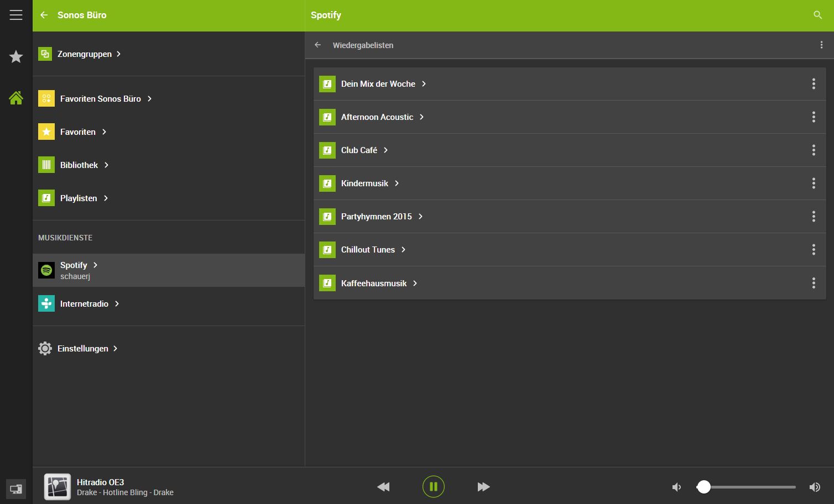Click the Hitradio OE3 album art
The width and height of the screenshot is (834, 504).
58,487
